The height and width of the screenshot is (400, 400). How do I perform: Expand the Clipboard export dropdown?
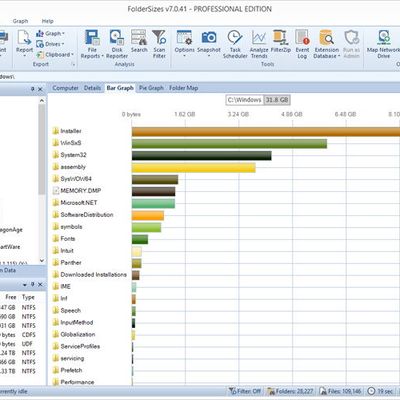tap(55, 55)
